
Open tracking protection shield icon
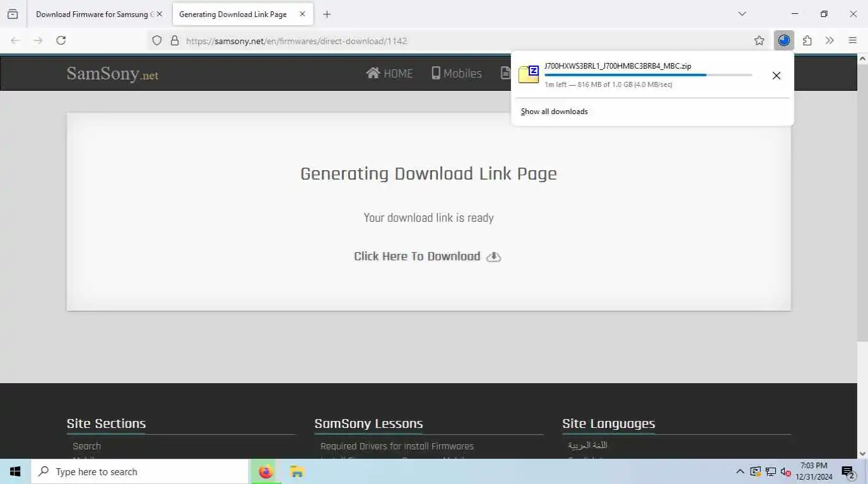157,41
